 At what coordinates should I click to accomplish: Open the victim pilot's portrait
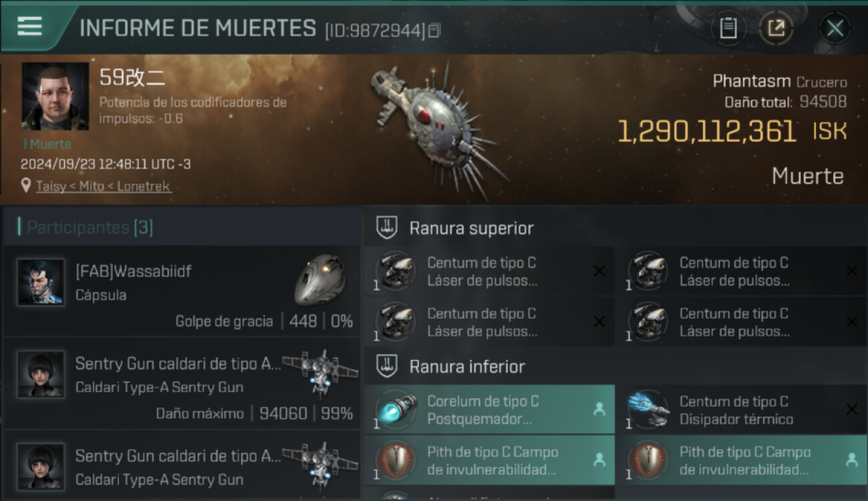55,96
